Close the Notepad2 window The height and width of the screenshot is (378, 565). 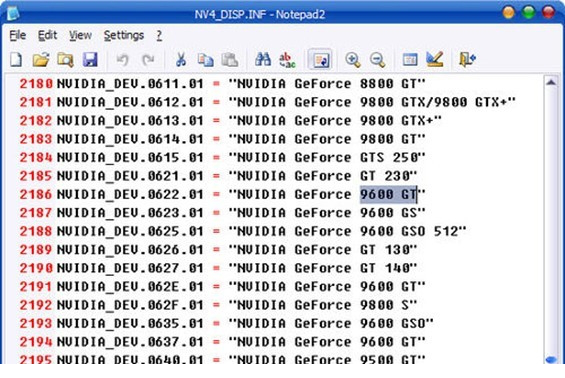548,12
